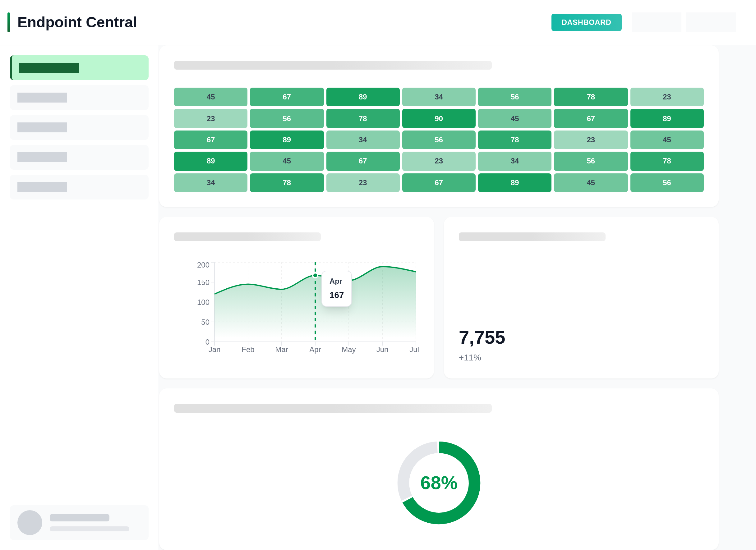Click the heatmap cell showing 90
This screenshot has width=756, height=550.
click(438, 119)
